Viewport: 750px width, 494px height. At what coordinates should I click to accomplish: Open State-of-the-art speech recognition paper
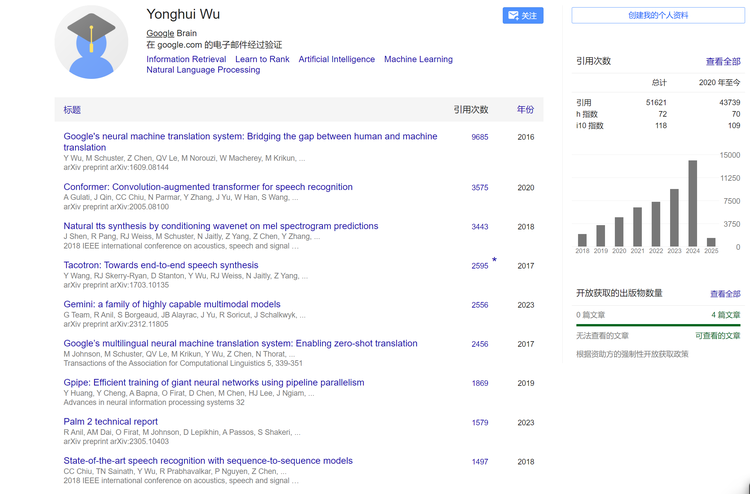(x=208, y=461)
